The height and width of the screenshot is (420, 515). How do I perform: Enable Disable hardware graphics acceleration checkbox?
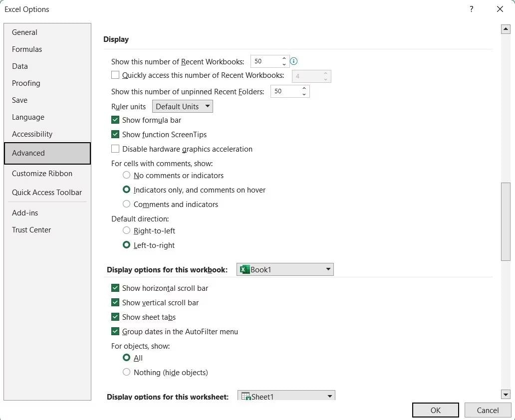[115, 149]
